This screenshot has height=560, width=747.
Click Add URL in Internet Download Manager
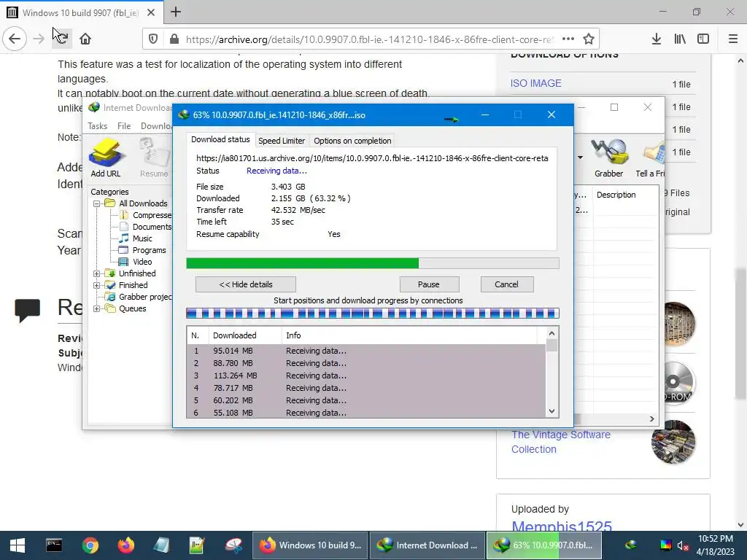(x=106, y=158)
